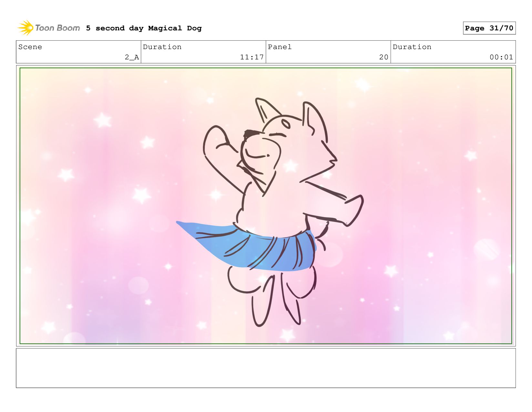Select the scene duration value '11:17'
The width and height of the screenshot is (532, 412).
(x=252, y=57)
